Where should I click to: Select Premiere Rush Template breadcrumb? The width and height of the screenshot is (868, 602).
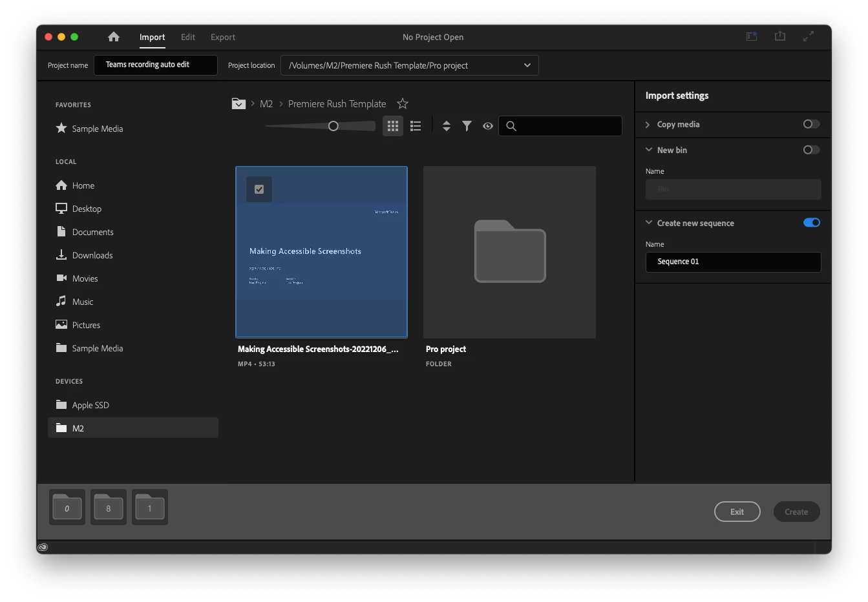pos(337,104)
